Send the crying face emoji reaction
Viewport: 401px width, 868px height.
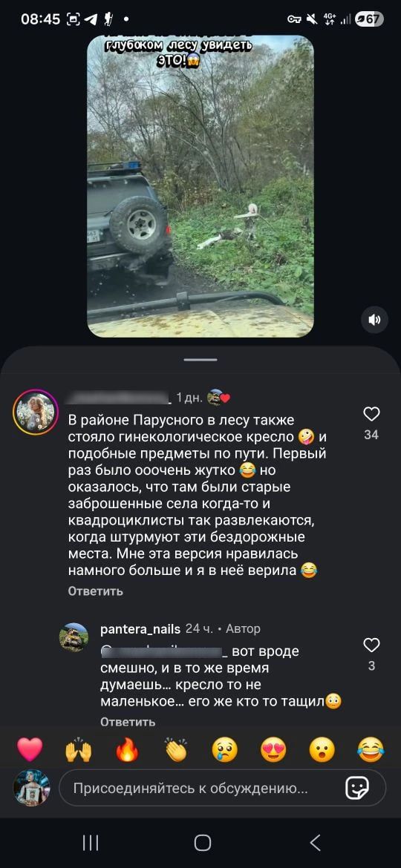(225, 749)
